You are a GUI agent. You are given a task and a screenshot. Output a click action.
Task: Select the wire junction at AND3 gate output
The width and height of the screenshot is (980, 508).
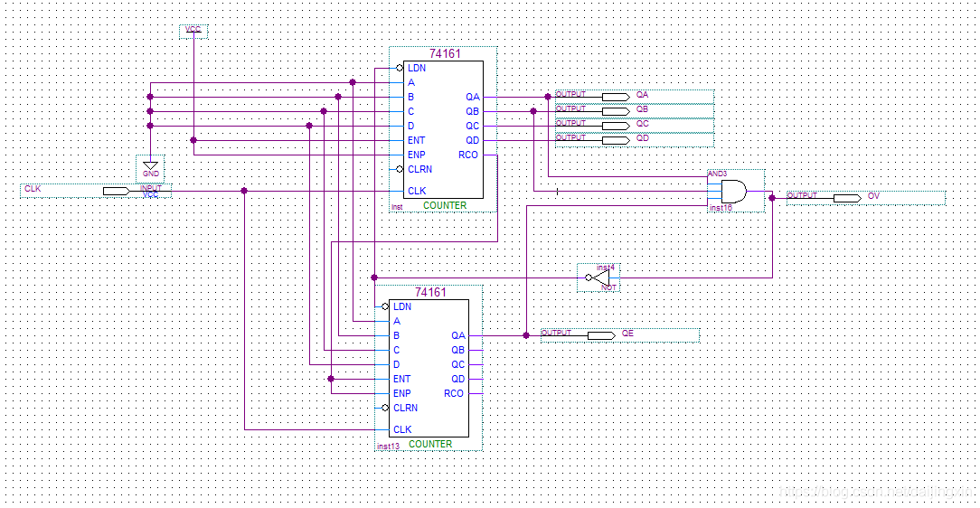point(772,198)
